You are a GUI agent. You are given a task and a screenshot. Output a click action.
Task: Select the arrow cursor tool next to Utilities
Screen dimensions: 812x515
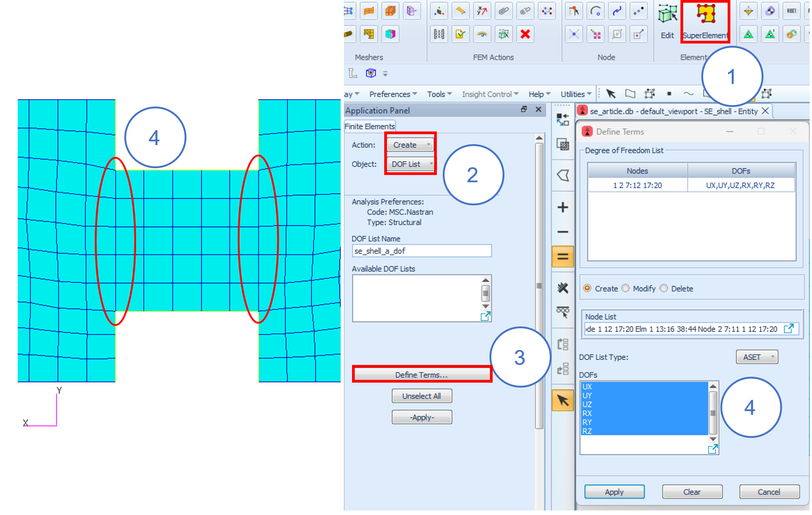611,94
